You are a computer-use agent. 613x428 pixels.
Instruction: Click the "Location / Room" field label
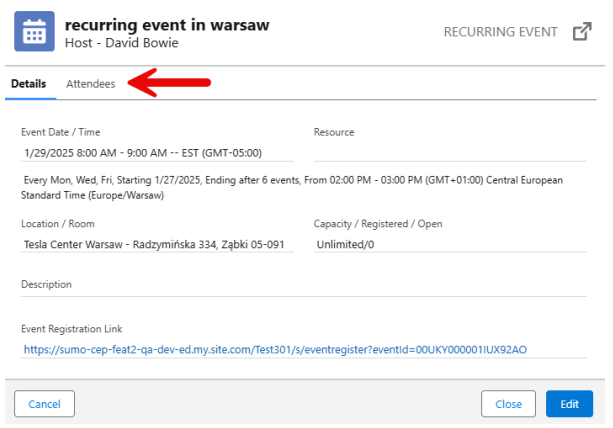coord(57,224)
